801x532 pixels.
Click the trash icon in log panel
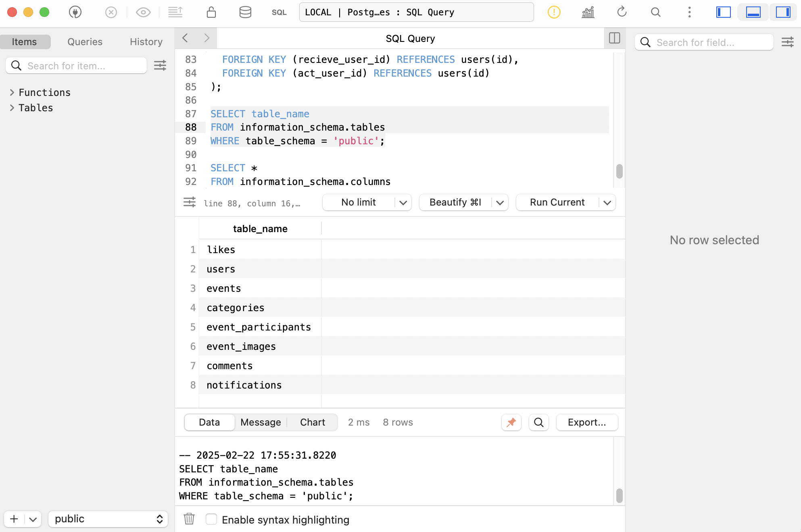(189, 519)
